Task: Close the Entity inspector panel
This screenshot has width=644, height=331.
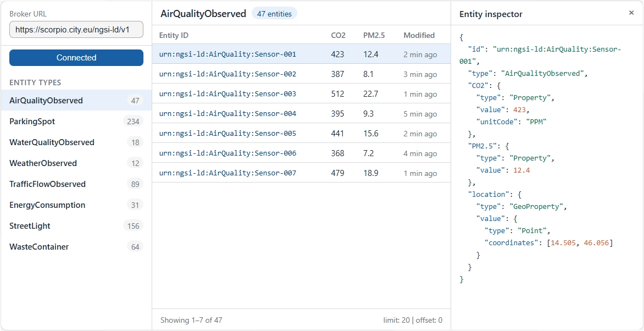Action: (631, 13)
